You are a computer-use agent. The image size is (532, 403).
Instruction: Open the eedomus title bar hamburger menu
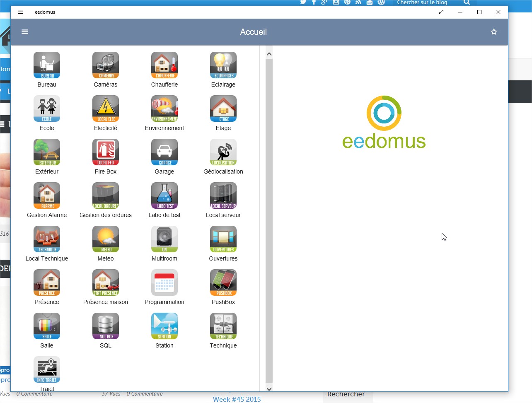[20, 12]
